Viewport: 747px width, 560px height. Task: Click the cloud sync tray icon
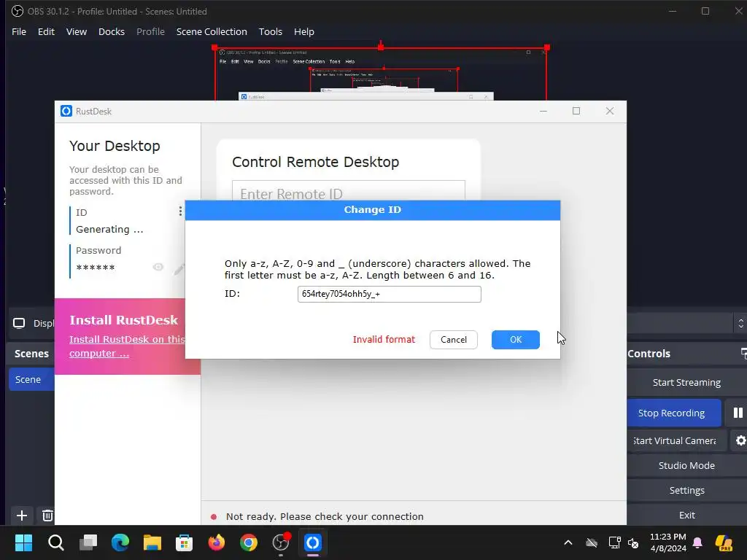[592, 542]
